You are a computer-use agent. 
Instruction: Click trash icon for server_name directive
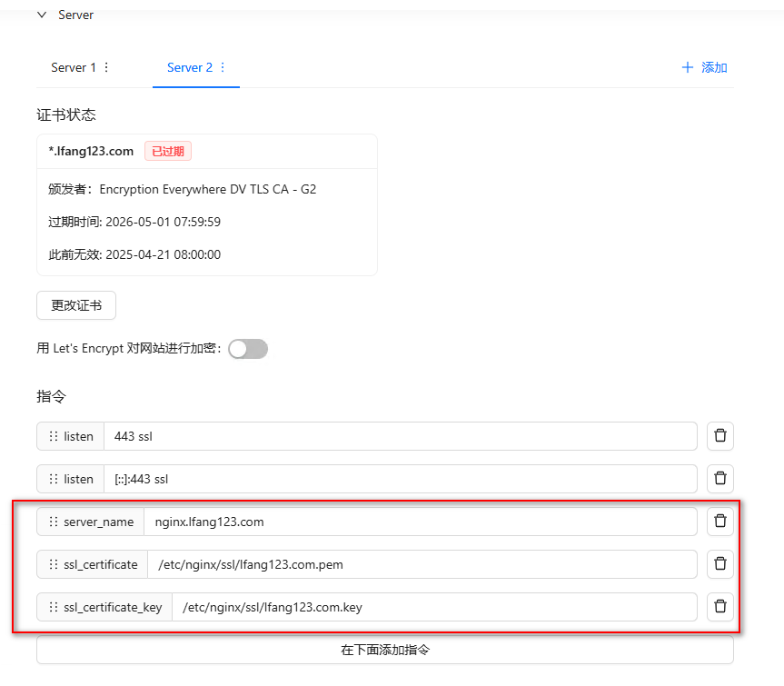point(719,522)
